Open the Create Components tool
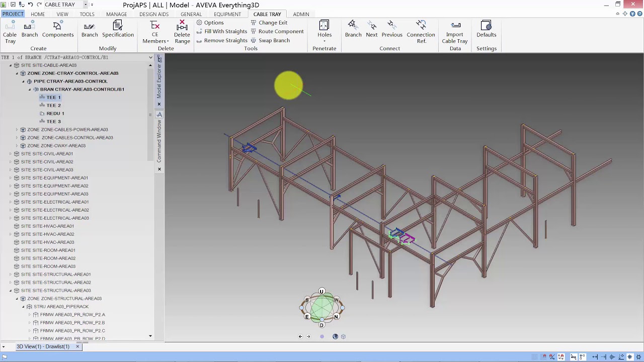This screenshot has height=362, width=644. (58, 29)
